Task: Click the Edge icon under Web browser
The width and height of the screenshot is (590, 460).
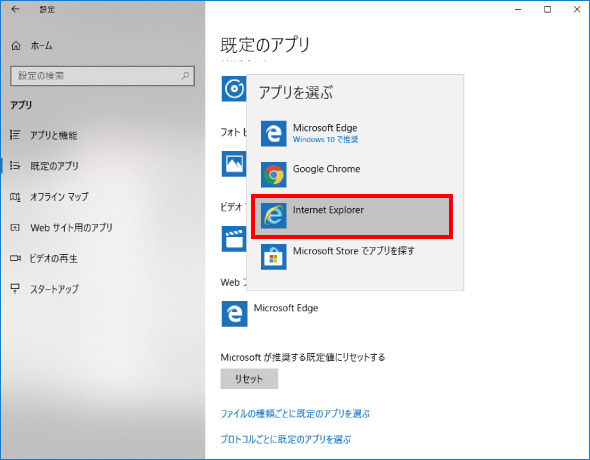Action: (234, 314)
